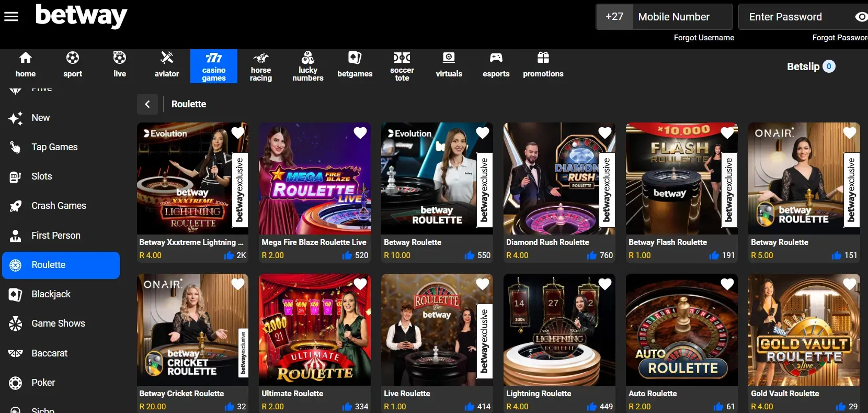The image size is (868, 413).
Task: Favorite Lightning Roulette heart icon
Action: [x=605, y=284]
